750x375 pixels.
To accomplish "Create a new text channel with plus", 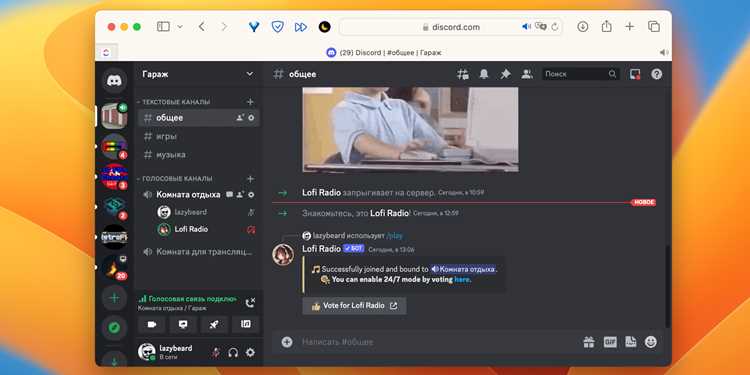I will 250,102.
